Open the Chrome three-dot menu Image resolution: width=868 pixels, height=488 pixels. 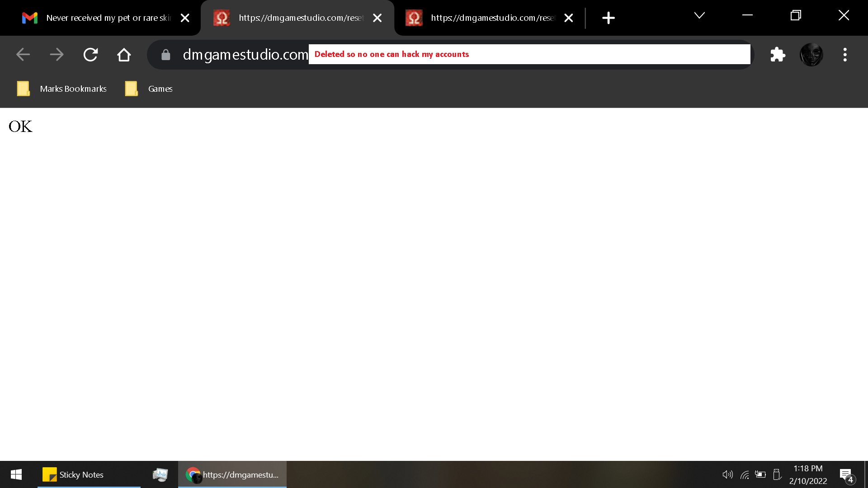[x=845, y=55]
